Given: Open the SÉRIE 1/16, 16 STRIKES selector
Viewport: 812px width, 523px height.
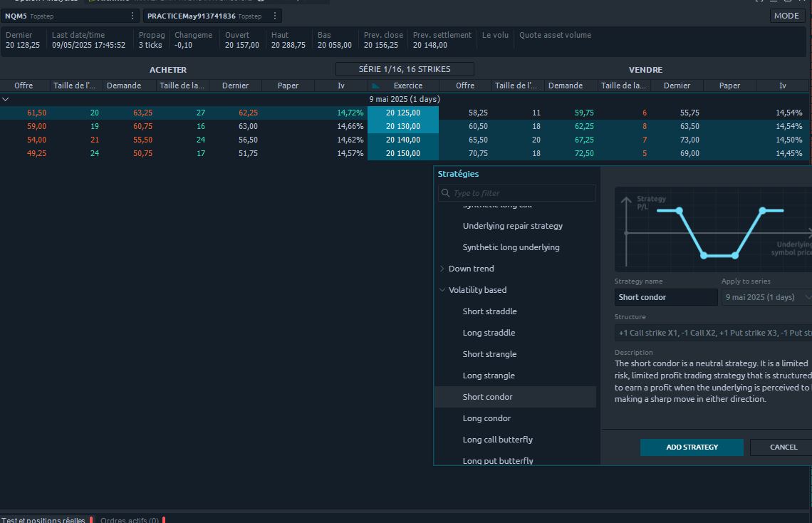Looking at the screenshot, I should tap(405, 69).
